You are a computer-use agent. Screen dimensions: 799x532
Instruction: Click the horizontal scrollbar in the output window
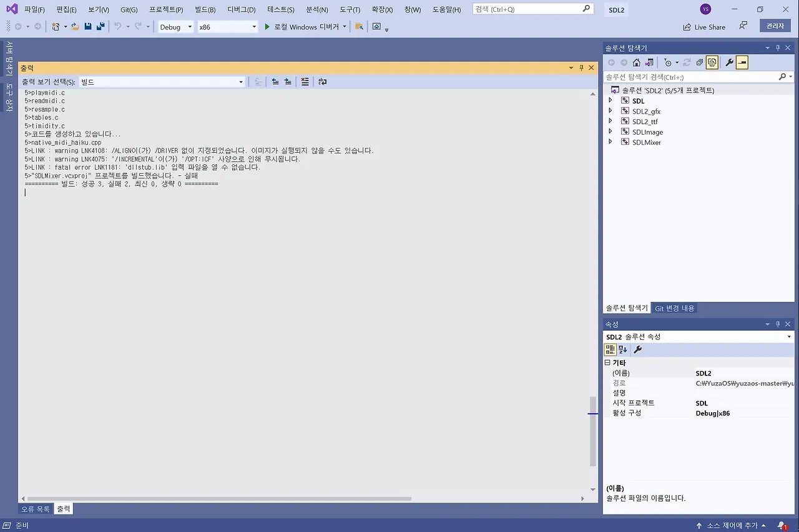point(219,498)
